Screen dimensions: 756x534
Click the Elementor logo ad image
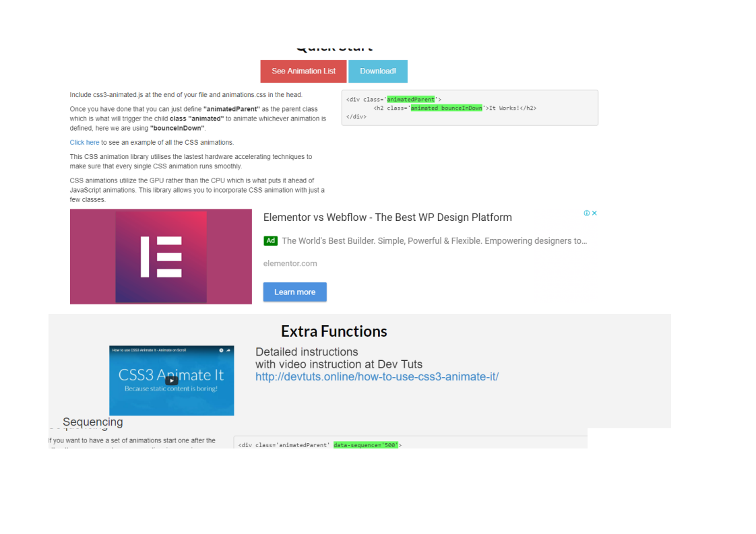coord(161,257)
